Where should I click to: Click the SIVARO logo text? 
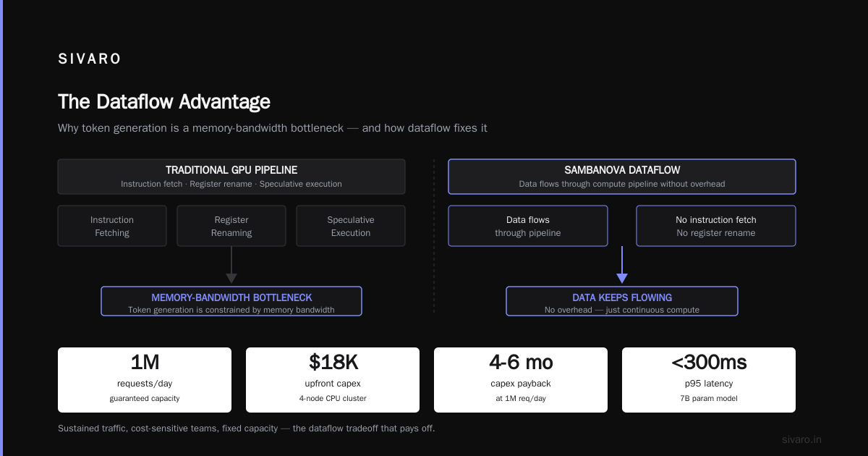coord(90,59)
